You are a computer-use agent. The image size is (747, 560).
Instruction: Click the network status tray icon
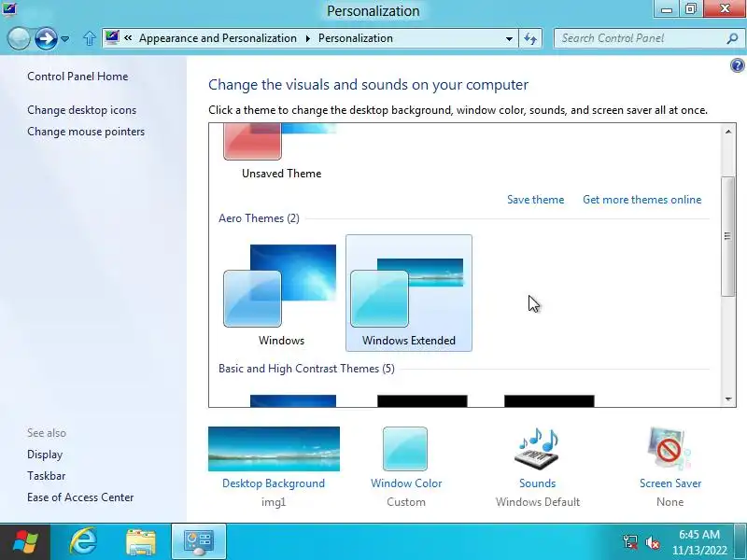630,542
